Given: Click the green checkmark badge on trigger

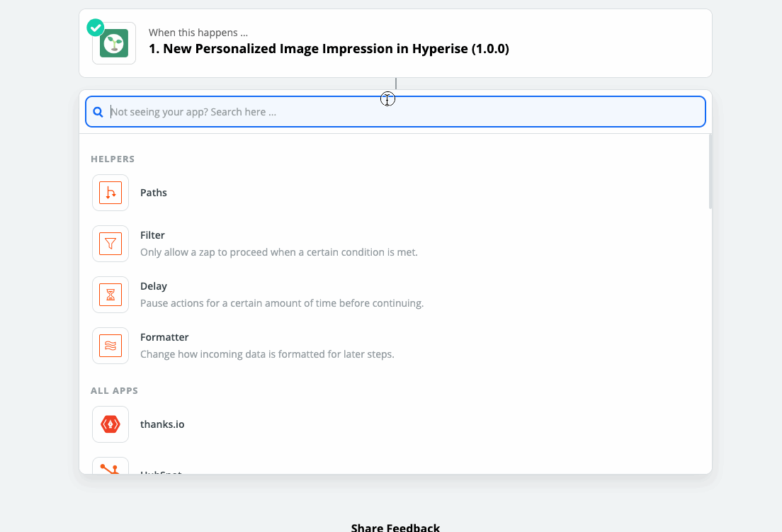Looking at the screenshot, I should coord(95,28).
